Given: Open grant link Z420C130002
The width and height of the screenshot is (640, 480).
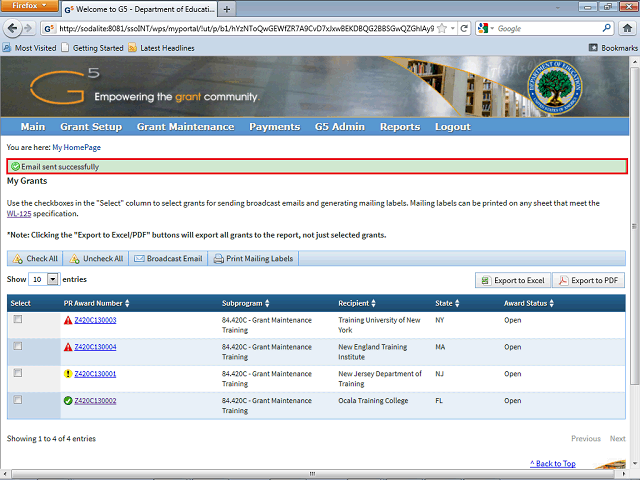Looking at the screenshot, I should (x=95, y=401).
